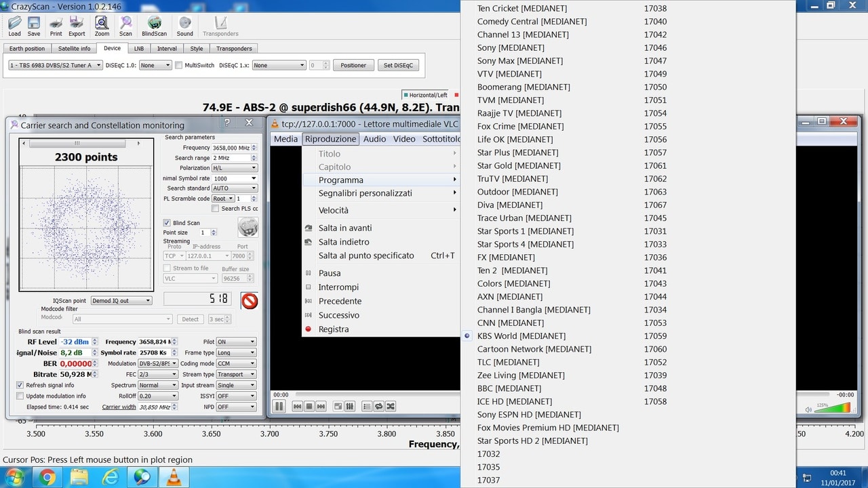Open VLC Media menu
This screenshot has width=868, height=488.
coord(285,139)
